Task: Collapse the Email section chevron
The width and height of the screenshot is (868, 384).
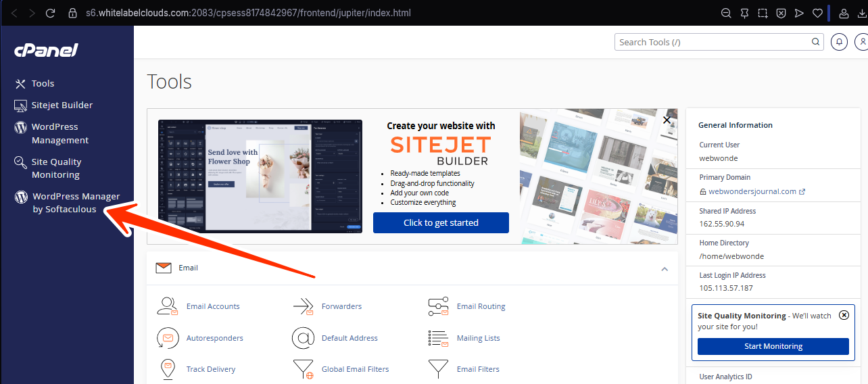Action: (x=665, y=268)
